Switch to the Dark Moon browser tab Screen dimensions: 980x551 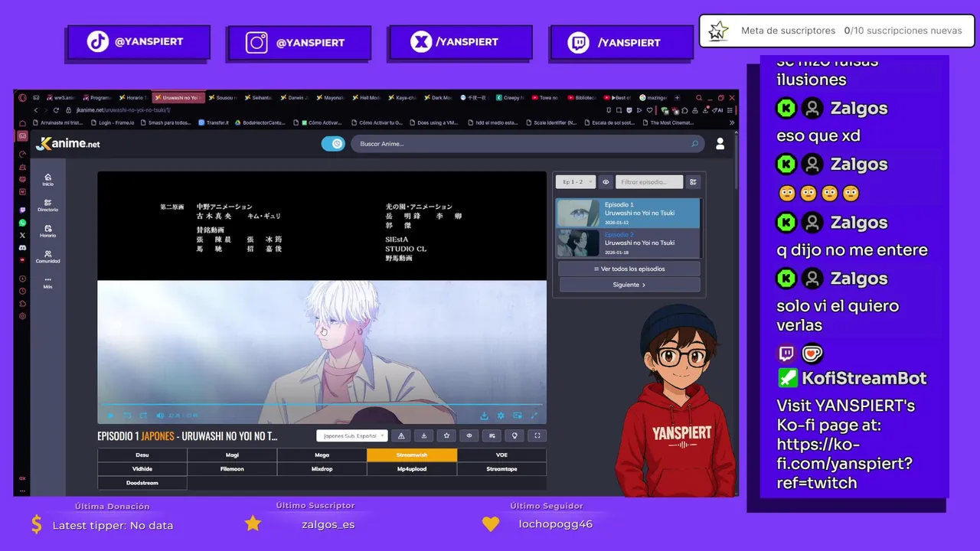click(x=438, y=98)
